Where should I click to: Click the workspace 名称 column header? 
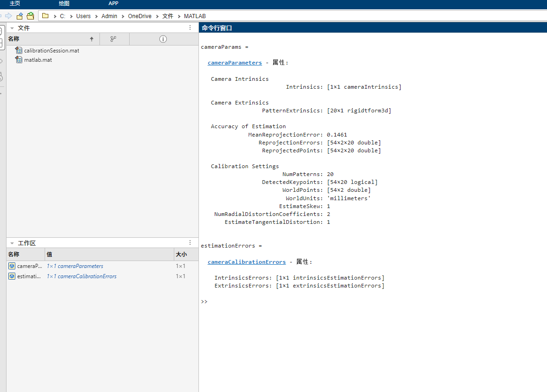tap(26, 254)
